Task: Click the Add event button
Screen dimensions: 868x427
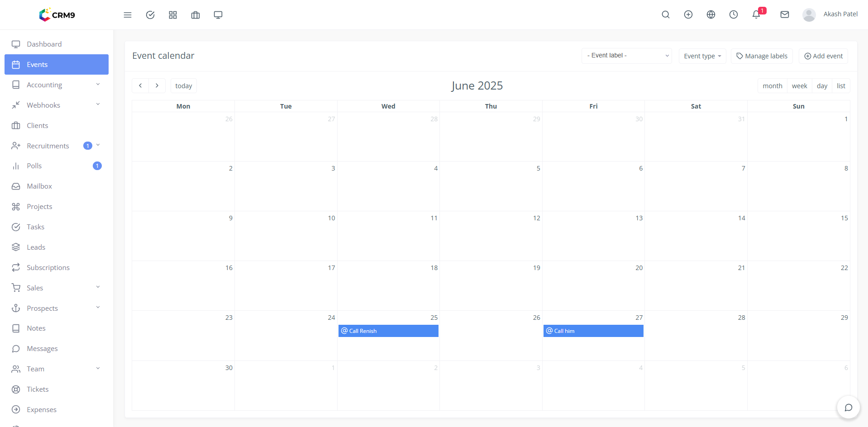Action: coord(823,56)
